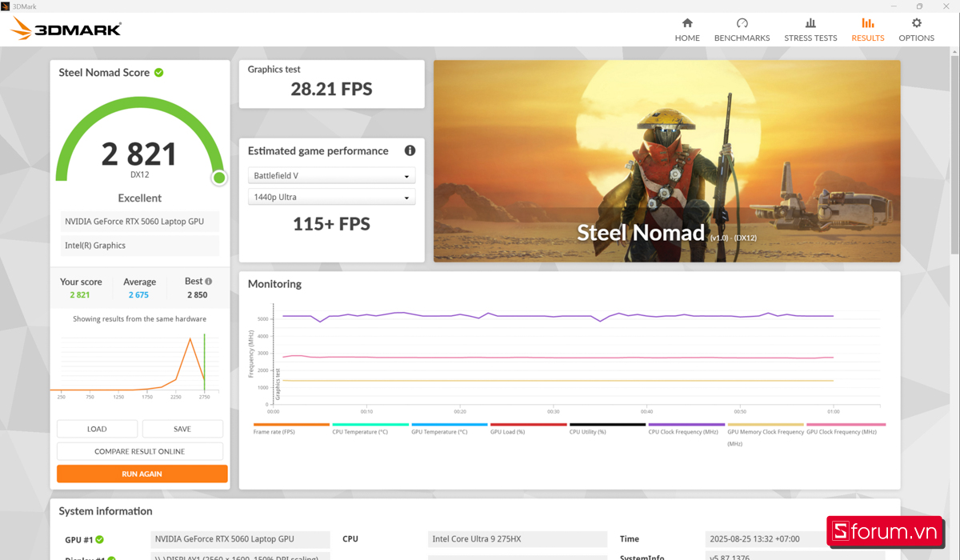The height and width of the screenshot is (560, 960).
Task: Click the 3DMark logo
Action: pos(64,28)
